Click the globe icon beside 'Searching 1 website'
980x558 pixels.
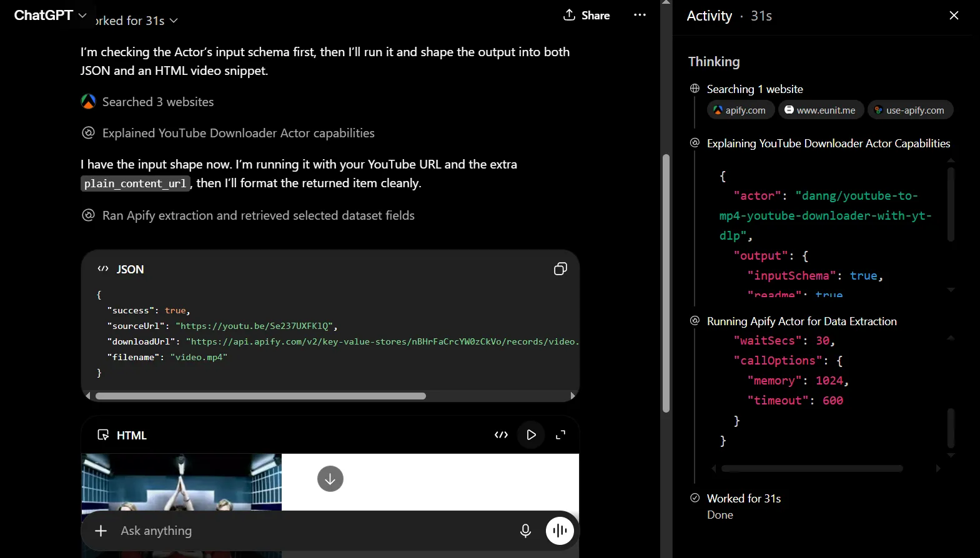tap(695, 89)
